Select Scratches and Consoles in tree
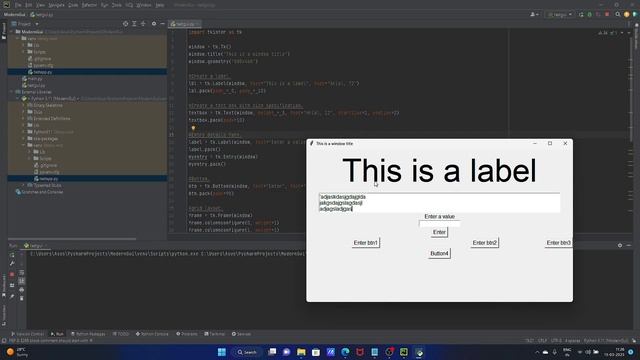The height and width of the screenshot is (360, 640). coord(39,192)
